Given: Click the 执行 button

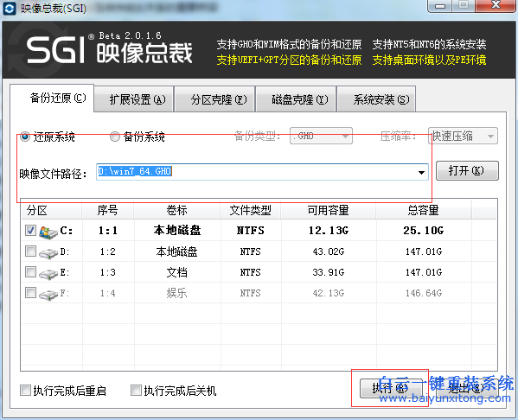Looking at the screenshot, I should [x=391, y=388].
